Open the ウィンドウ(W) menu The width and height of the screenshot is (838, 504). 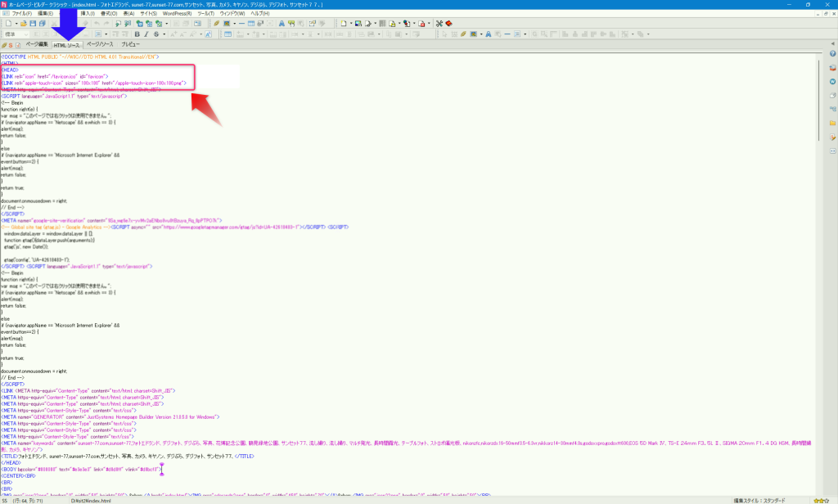pyautogui.click(x=232, y=13)
